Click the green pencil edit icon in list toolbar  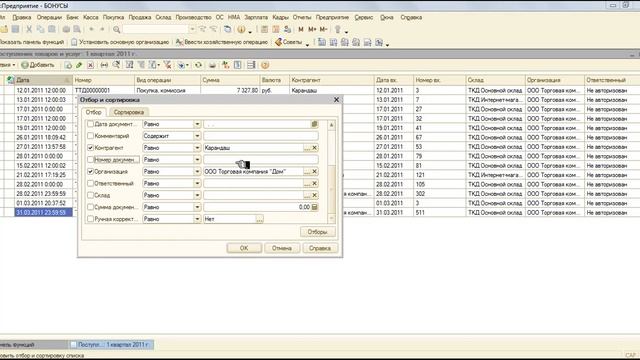(79, 65)
